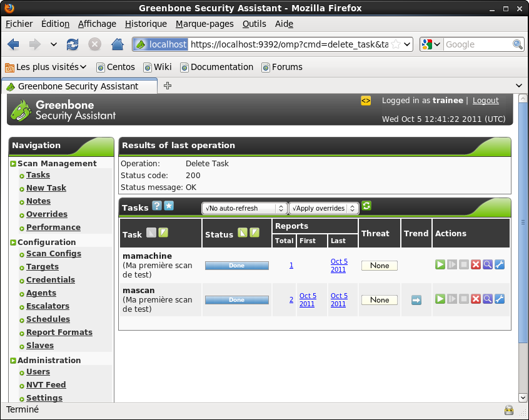529x420 pixels.
Task: Open mascan first report Oct 5 2011
Action: coord(308,299)
